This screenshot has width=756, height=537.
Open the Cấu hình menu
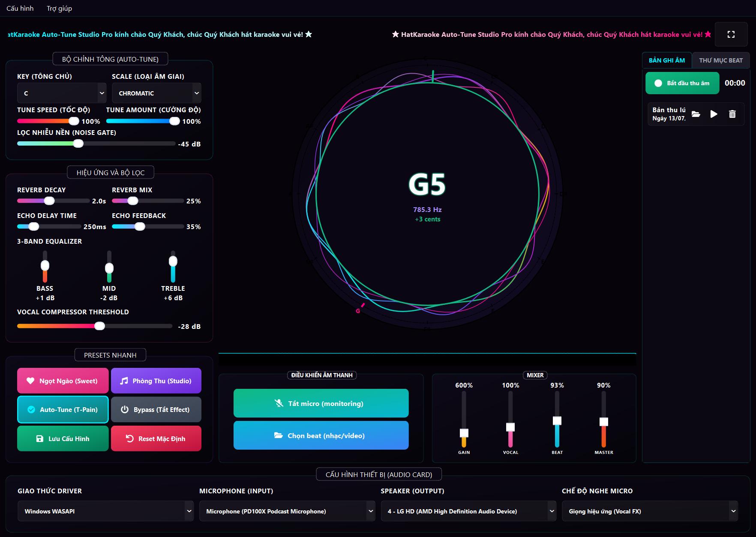pyautogui.click(x=20, y=8)
